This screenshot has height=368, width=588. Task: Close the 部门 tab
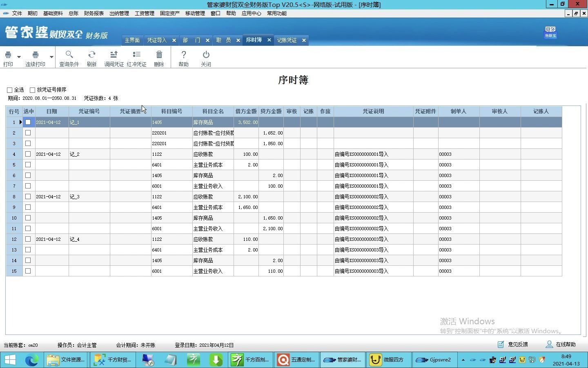click(207, 40)
